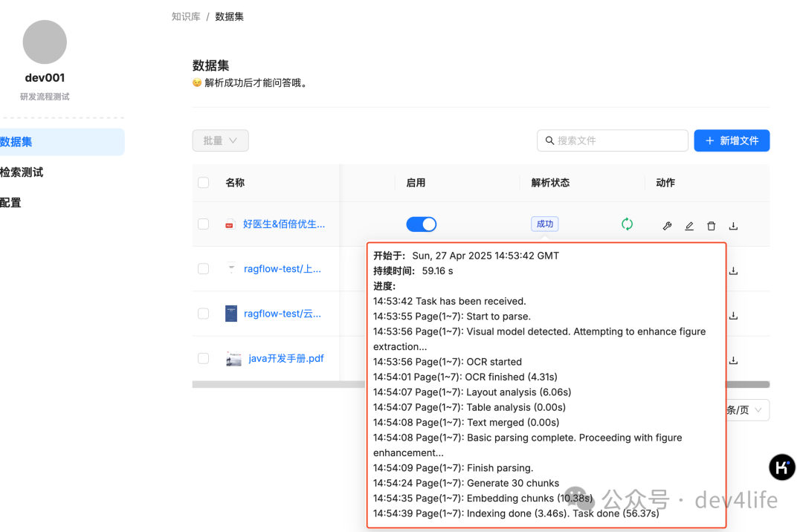803x532 pixels.
Task: Disable the 好医生&佰倍优 document toggle
Action: [x=422, y=224]
